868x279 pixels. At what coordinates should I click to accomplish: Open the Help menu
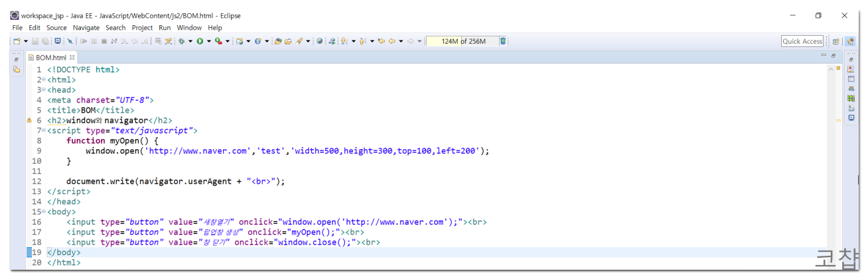(215, 28)
